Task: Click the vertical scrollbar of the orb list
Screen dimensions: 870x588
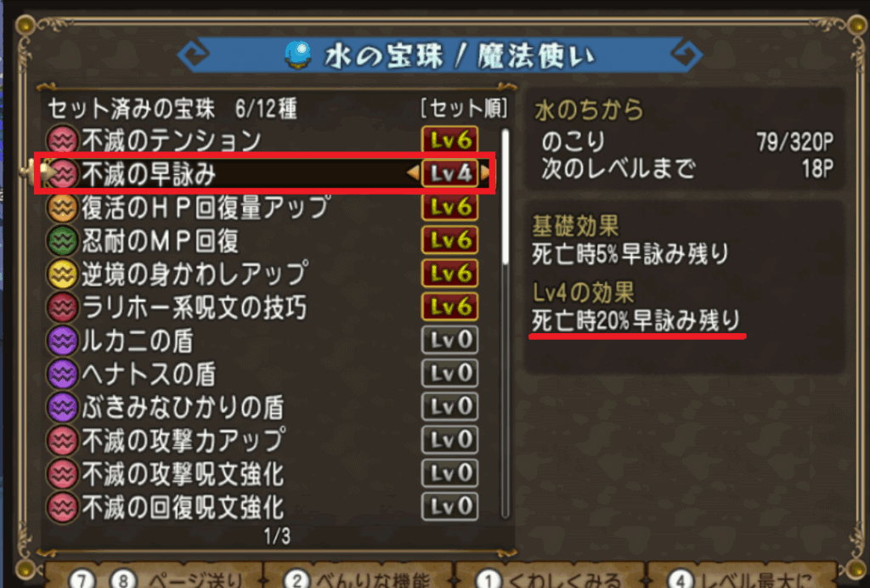Action: point(505,324)
